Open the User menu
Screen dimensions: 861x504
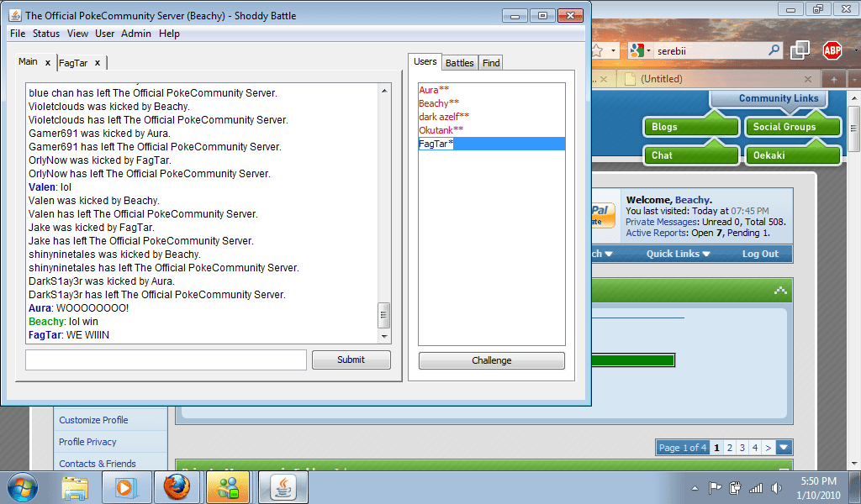[x=104, y=34]
